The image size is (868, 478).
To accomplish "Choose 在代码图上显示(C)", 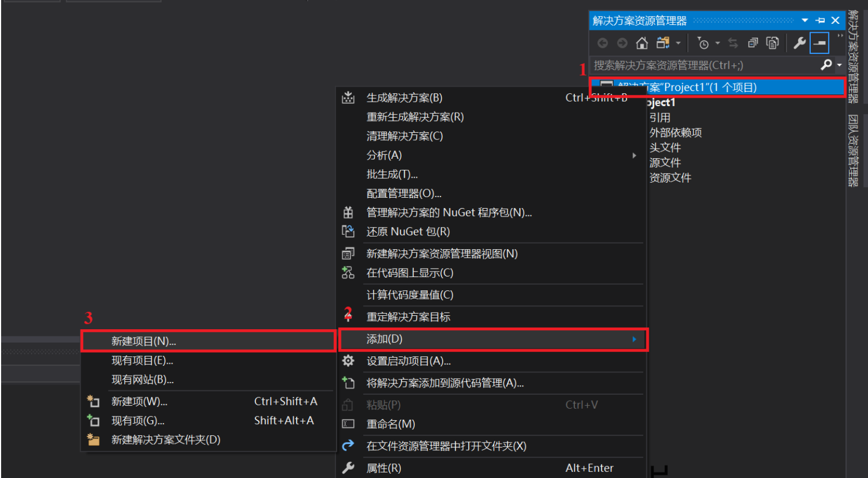I will [491, 273].
